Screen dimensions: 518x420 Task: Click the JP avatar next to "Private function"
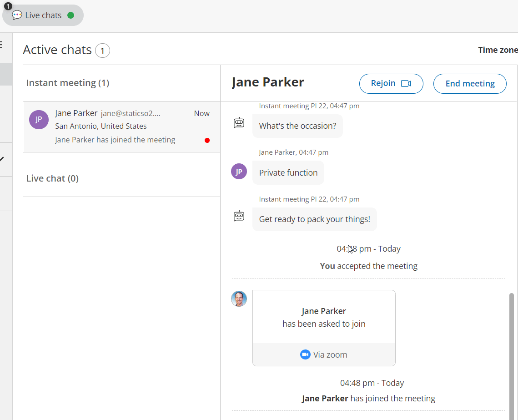239,172
